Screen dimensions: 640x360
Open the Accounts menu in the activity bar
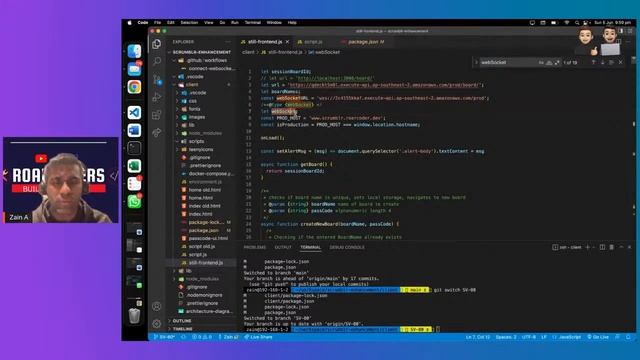click(157, 306)
